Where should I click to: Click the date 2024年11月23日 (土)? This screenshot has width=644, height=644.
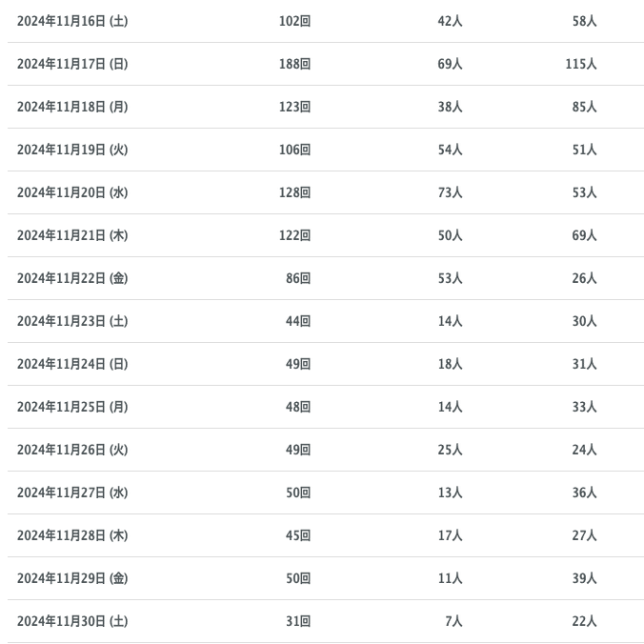tap(72, 321)
